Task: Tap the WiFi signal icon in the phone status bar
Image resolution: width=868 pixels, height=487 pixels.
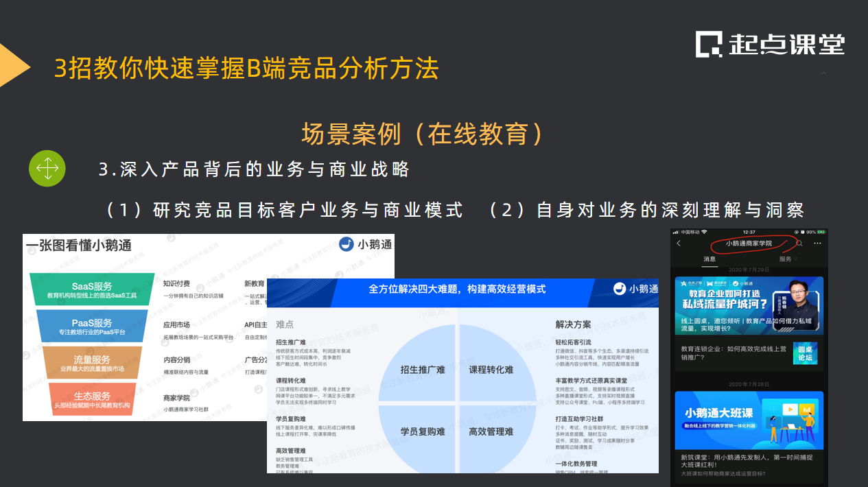Action: pos(705,232)
